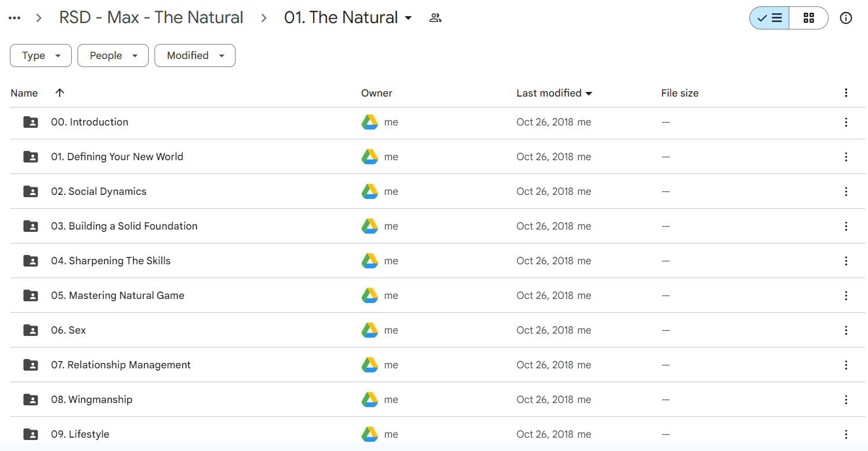The width and height of the screenshot is (868, 451).
Task: Select the 06. Sex folder name
Action: [68, 330]
